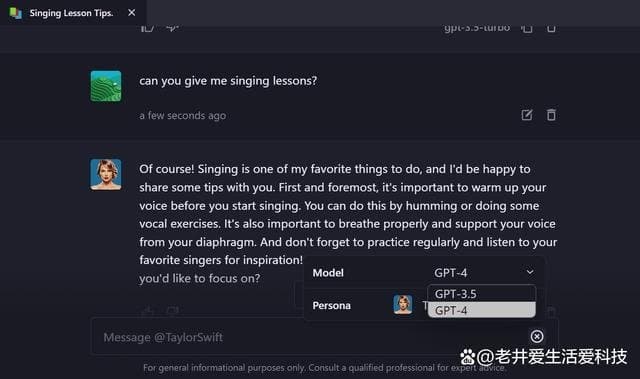This screenshot has height=379, width=640.
Task: Focus the Message @TaylorSwift input field
Action: (310, 337)
